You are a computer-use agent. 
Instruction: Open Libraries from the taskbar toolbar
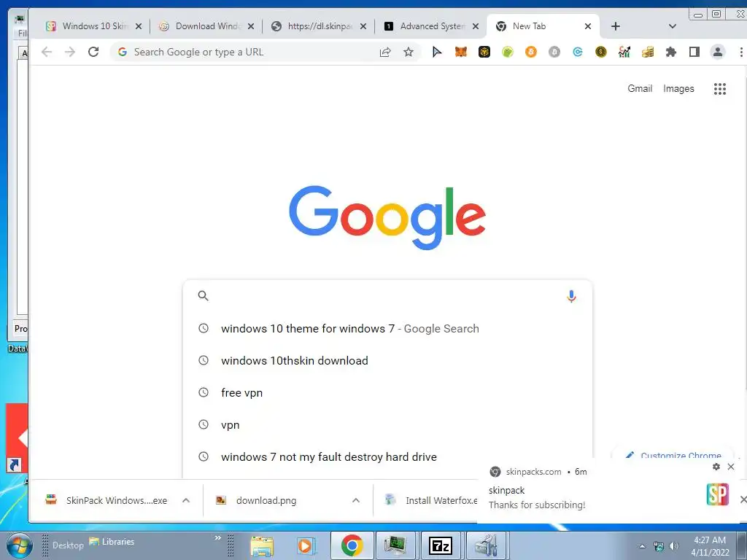(112, 542)
